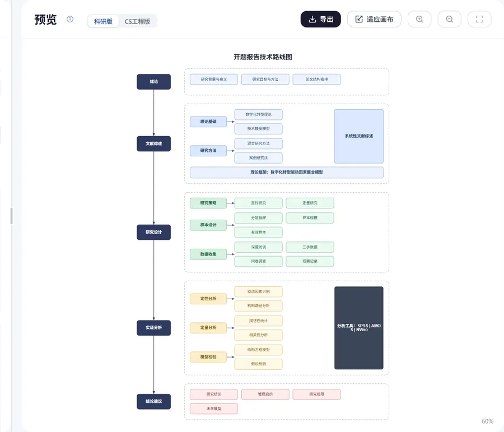Click the 研究策略 node
This screenshot has height=432, width=504.
click(208, 203)
